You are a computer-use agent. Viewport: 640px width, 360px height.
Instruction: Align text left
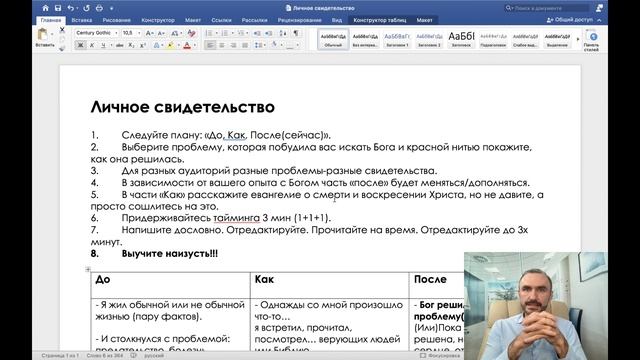point(210,45)
